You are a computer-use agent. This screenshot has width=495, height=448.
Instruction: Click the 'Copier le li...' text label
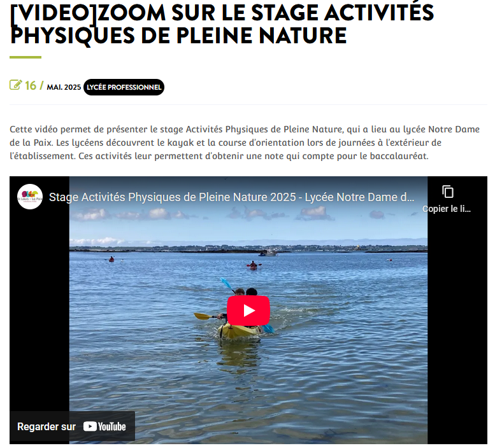(447, 209)
